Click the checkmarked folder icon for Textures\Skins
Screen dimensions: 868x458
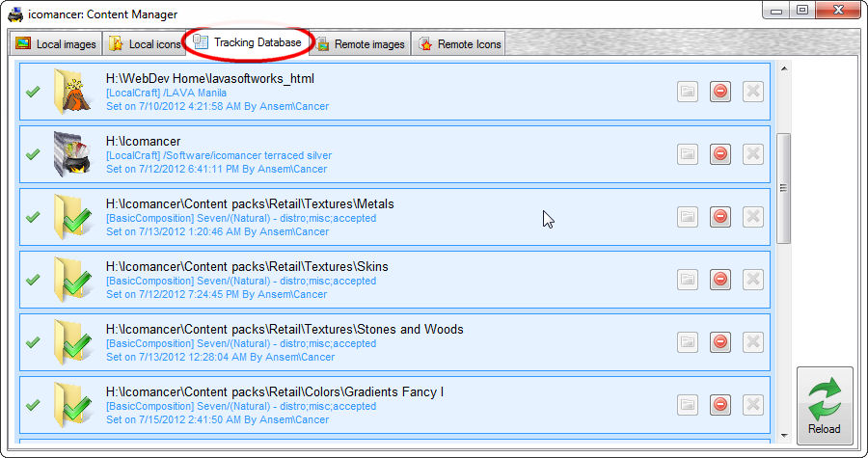point(72,280)
